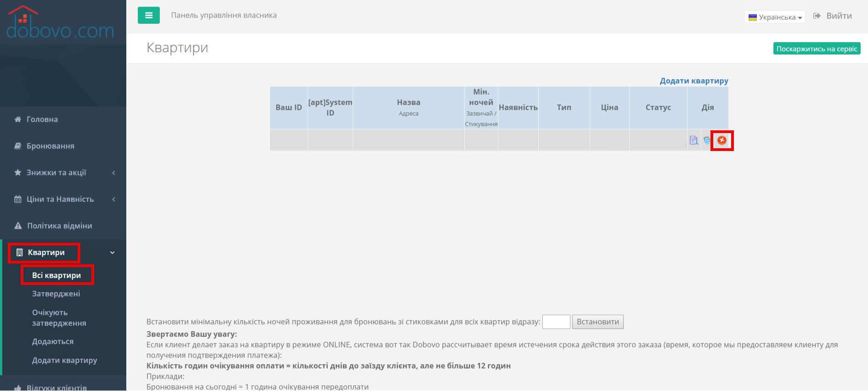The width and height of the screenshot is (868, 391).
Task: Click the sign-out arrow icon
Action: click(x=817, y=16)
